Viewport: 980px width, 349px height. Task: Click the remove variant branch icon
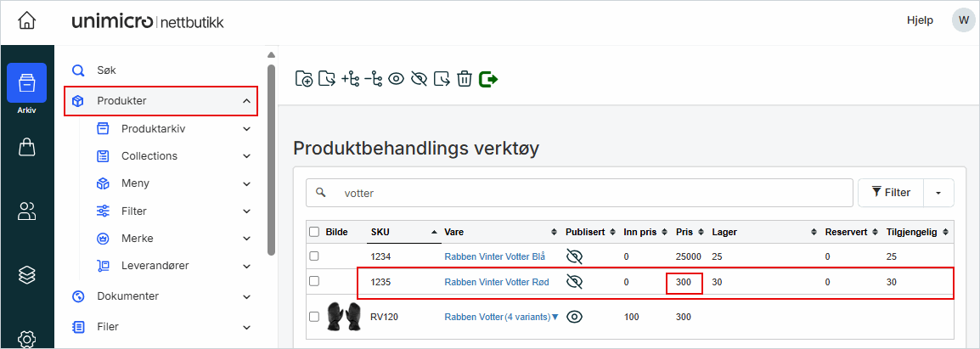(374, 79)
